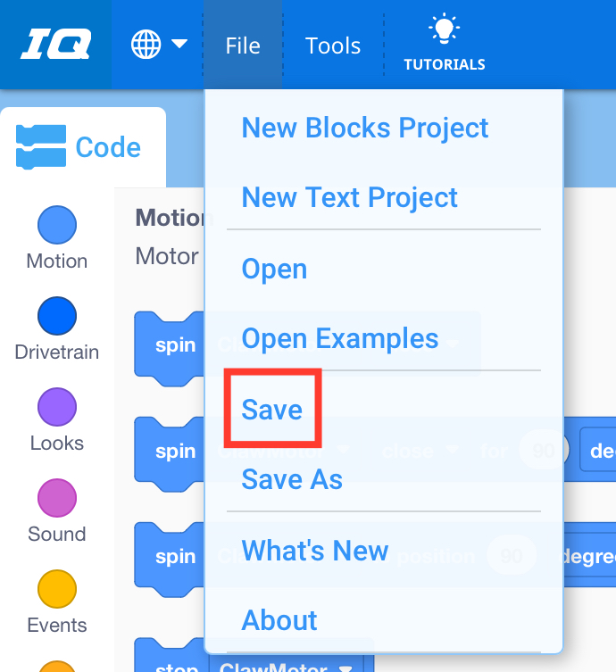Open the Tutorials lightbulb icon
This screenshot has width=616, height=672.
point(444,30)
